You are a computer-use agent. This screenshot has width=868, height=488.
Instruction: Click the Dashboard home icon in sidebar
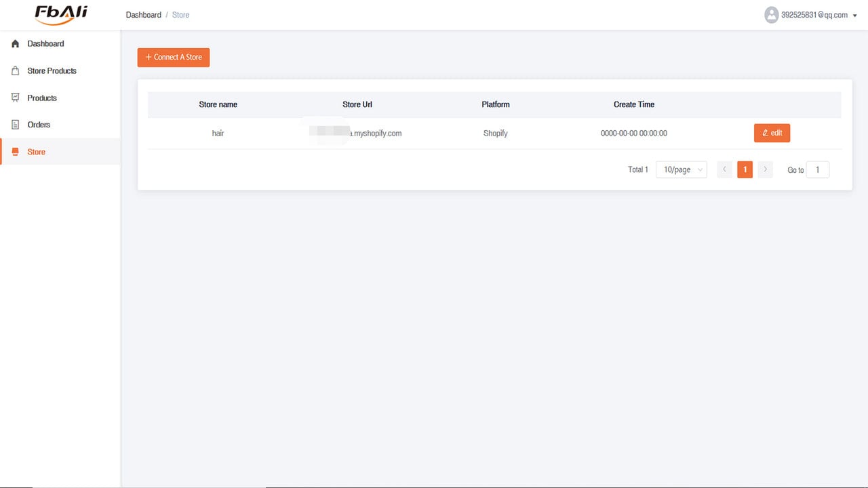16,44
